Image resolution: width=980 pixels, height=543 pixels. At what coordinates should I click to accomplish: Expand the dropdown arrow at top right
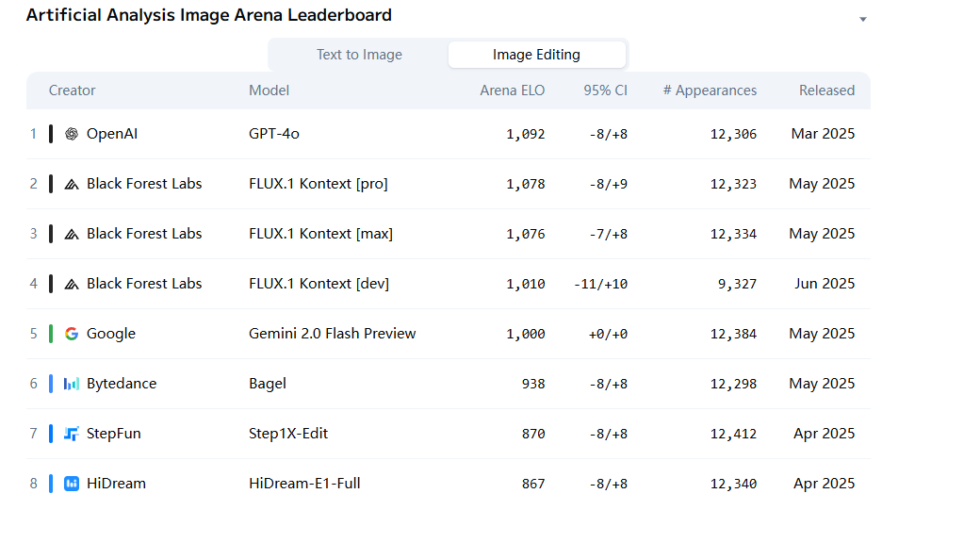pos(862,20)
